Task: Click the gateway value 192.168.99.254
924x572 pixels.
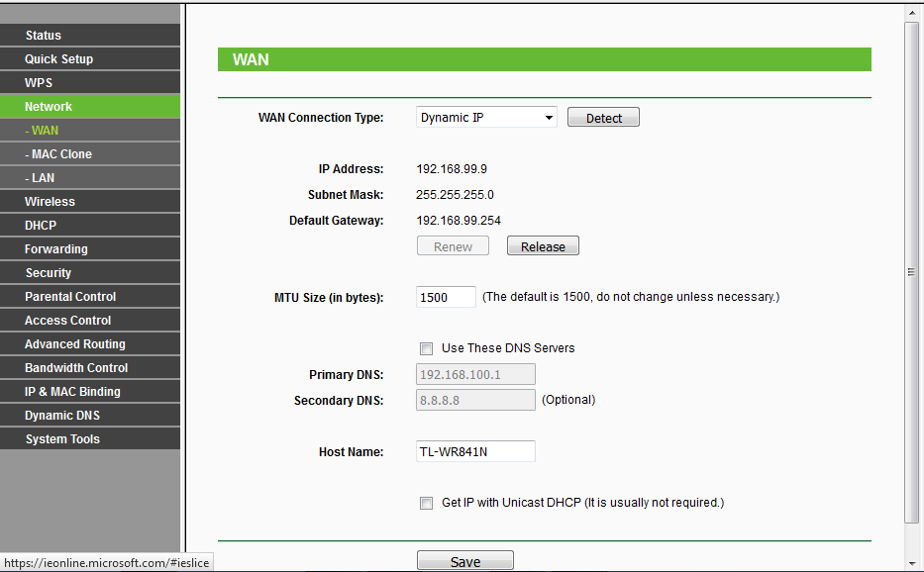Action: (x=459, y=221)
